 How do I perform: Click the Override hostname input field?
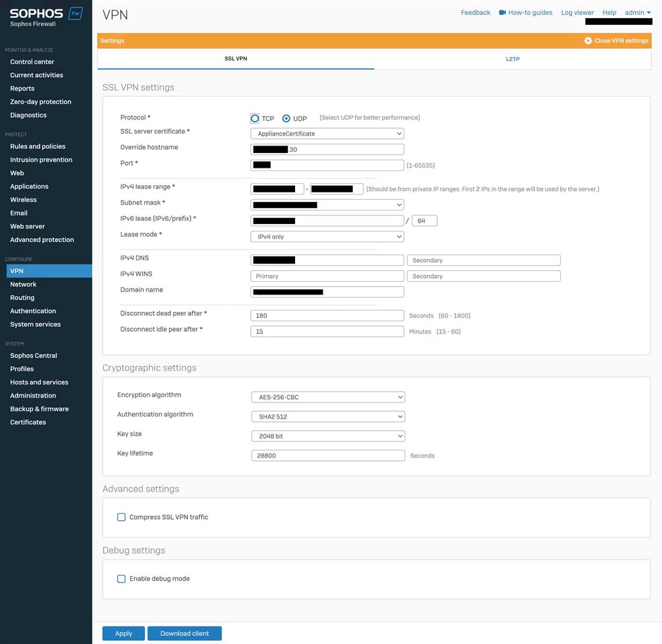pos(327,150)
